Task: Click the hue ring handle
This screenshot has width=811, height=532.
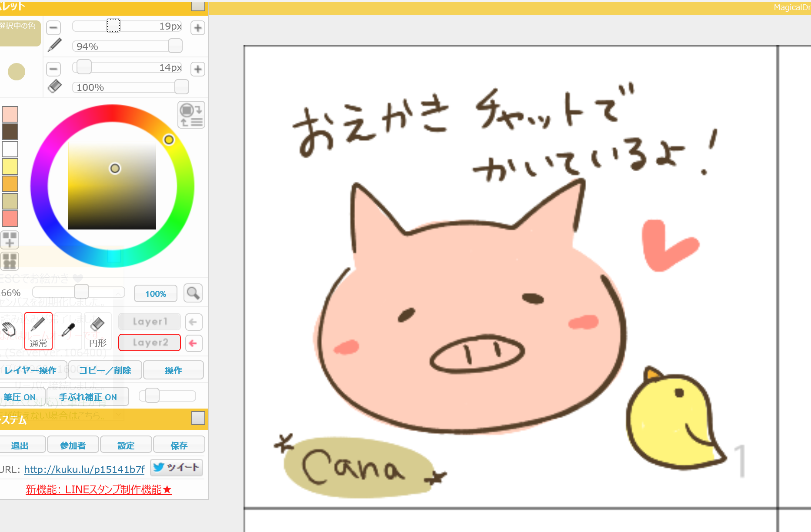Action: point(169,140)
